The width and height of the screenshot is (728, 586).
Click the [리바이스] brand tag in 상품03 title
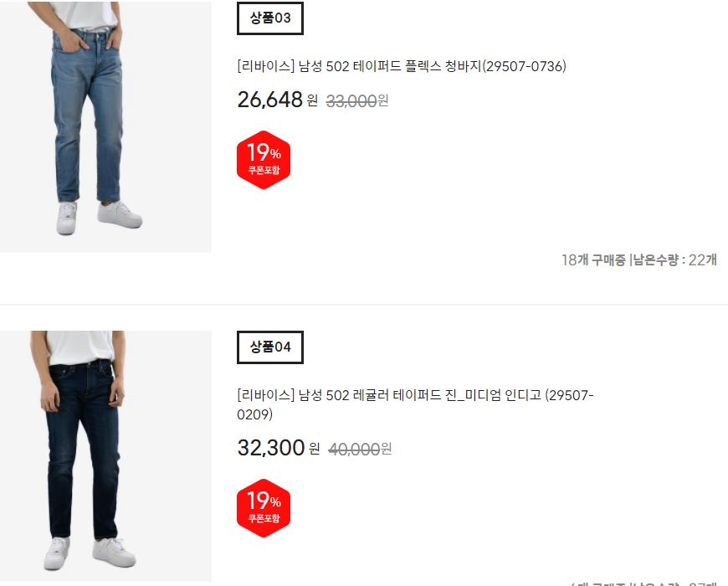tap(265, 66)
